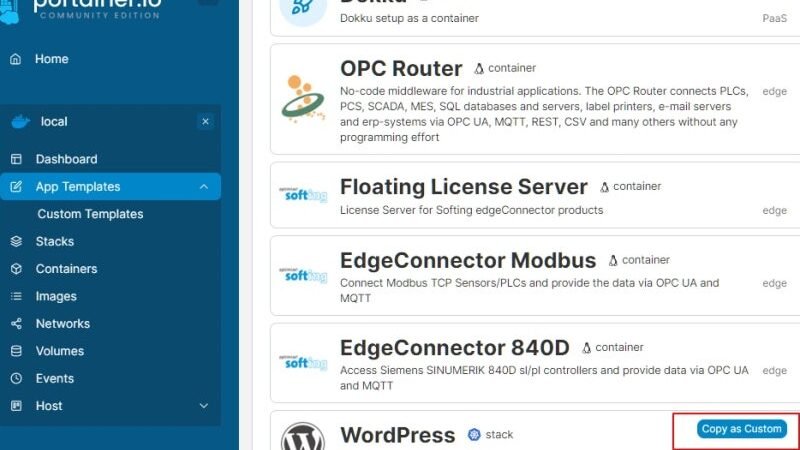Click the stack type icon beside WordPress
Image resolution: width=800 pixels, height=450 pixels.
coord(474,435)
